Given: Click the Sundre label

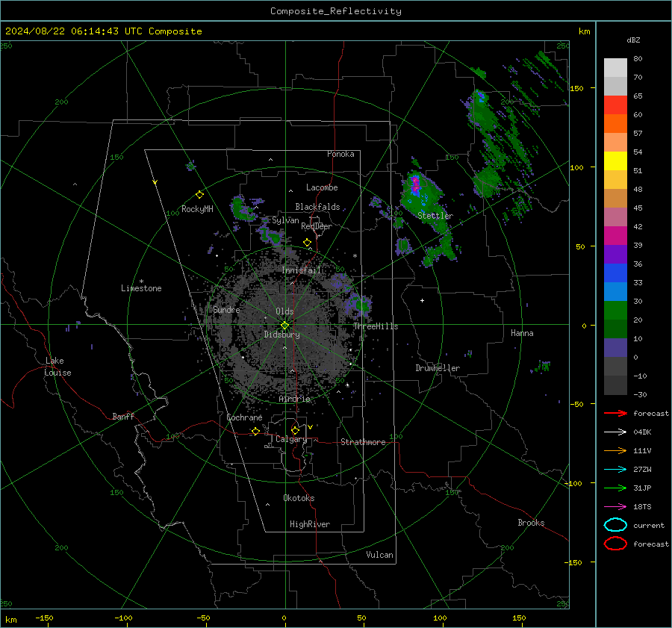Looking at the screenshot, I should pyautogui.click(x=226, y=309).
